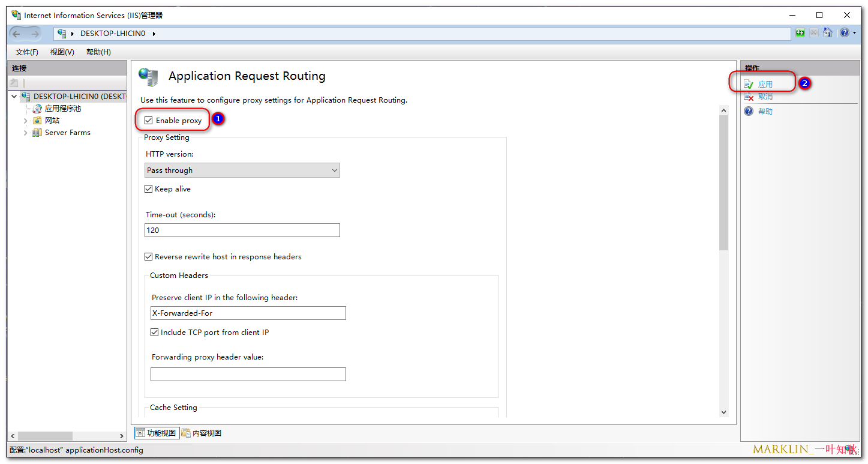Image resolution: width=868 pixels, height=464 pixels.
Task: Click the Application Request Routing heading
Action: click(x=247, y=76)
